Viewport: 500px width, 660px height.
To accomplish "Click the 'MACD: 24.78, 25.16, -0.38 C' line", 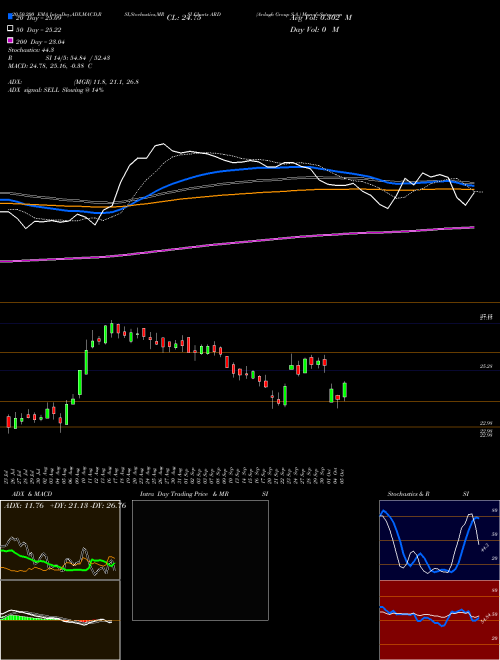I will pyautogui.click(x=50, y=66).
